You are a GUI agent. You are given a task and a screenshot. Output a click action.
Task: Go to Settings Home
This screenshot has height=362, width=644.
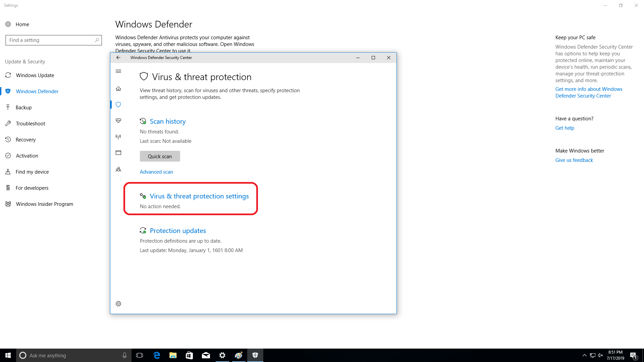[22, 24]
